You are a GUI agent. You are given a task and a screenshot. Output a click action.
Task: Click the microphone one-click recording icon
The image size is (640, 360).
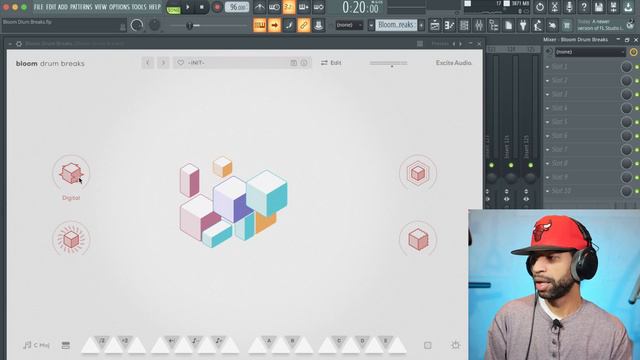pyautogui.click(x=569, y=7)
